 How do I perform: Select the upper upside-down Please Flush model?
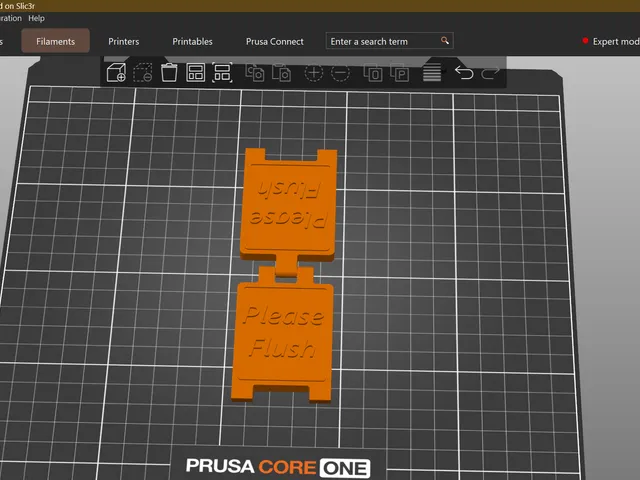point(288,205)
